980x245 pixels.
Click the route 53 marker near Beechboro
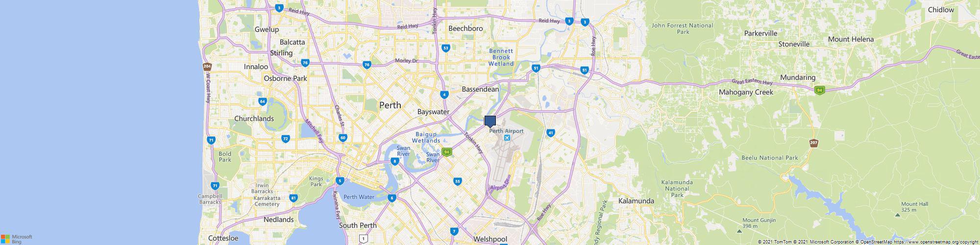[x=445, y=48]
